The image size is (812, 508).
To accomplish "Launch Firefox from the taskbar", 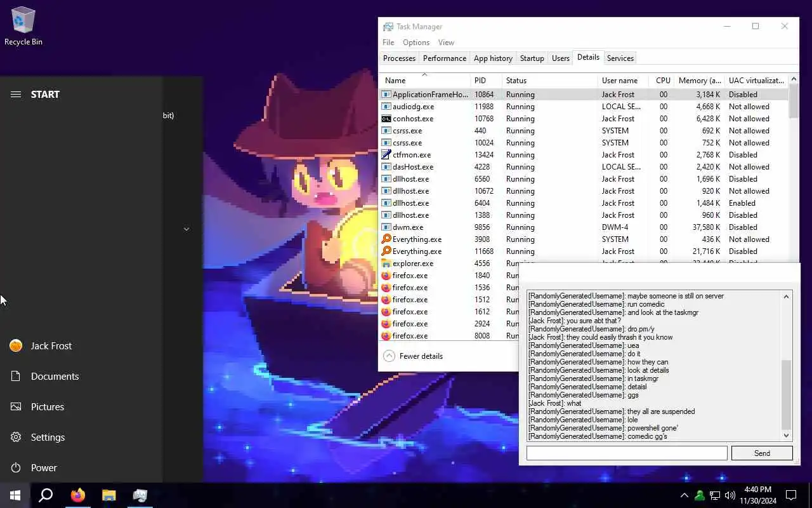I will (x=78, y=495).
